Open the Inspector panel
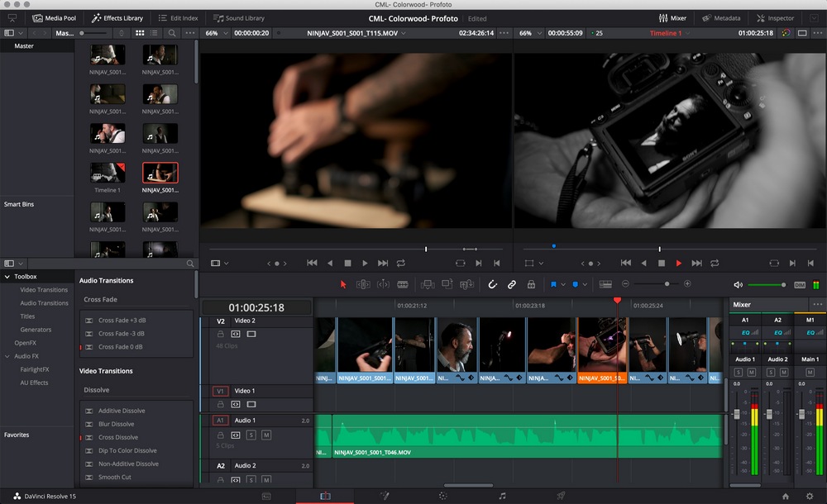Image resolution: width=827 pixels, height=504 pixels. coord(776,18)
